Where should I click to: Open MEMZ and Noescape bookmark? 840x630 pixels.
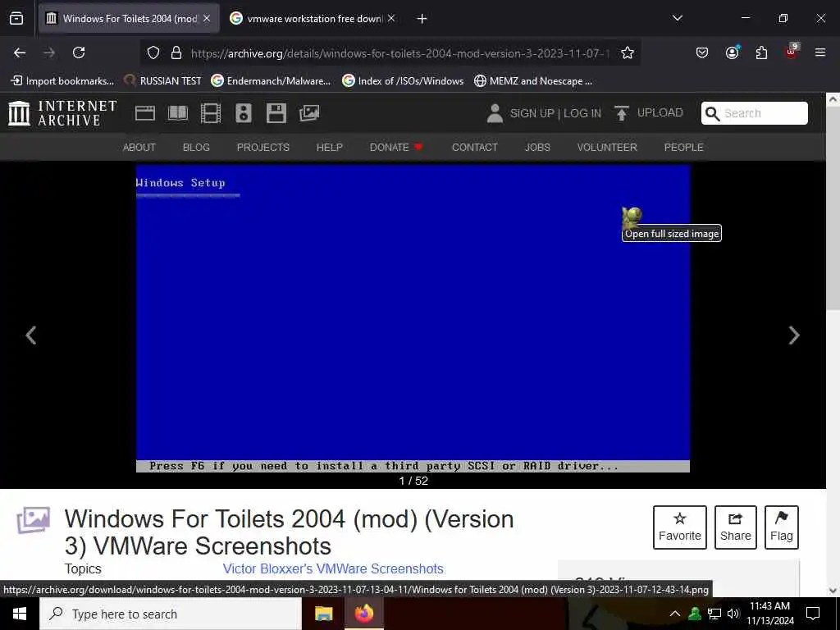click(533, 81)
